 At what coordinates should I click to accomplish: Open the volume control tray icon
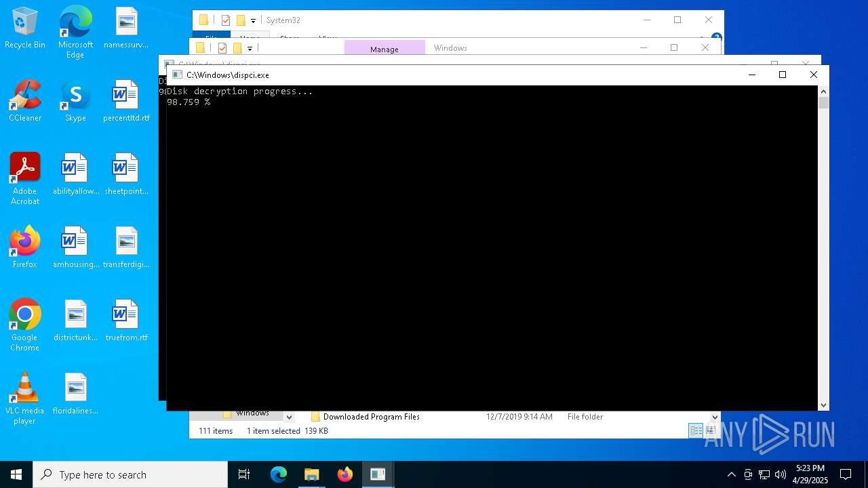(x=781, y=474)
